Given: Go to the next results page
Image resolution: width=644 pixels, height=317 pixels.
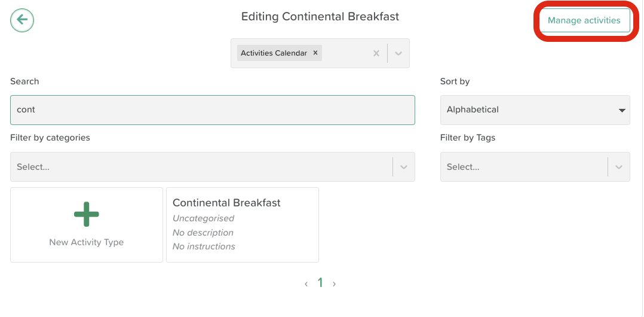Looking at the screenshot, I should click(x=334, y=284).
